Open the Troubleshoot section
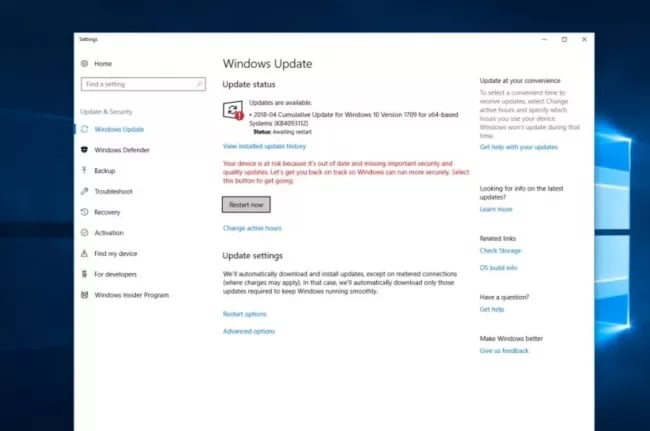Viewport: 650px width, 431px height. click(113, 191)
